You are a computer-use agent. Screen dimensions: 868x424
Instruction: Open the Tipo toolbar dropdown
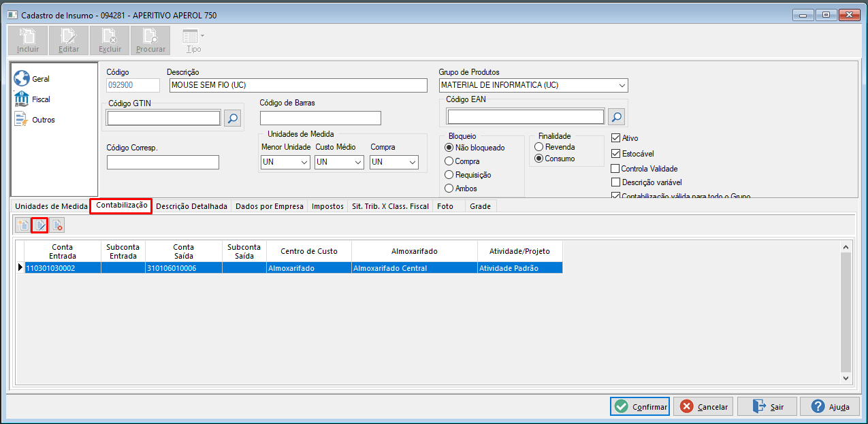point(194,41)
